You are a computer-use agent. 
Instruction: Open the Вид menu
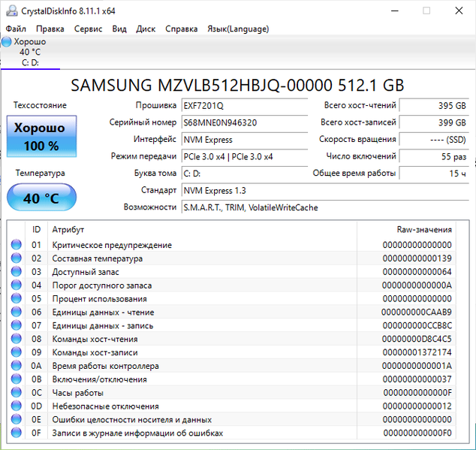pos(119,29)
